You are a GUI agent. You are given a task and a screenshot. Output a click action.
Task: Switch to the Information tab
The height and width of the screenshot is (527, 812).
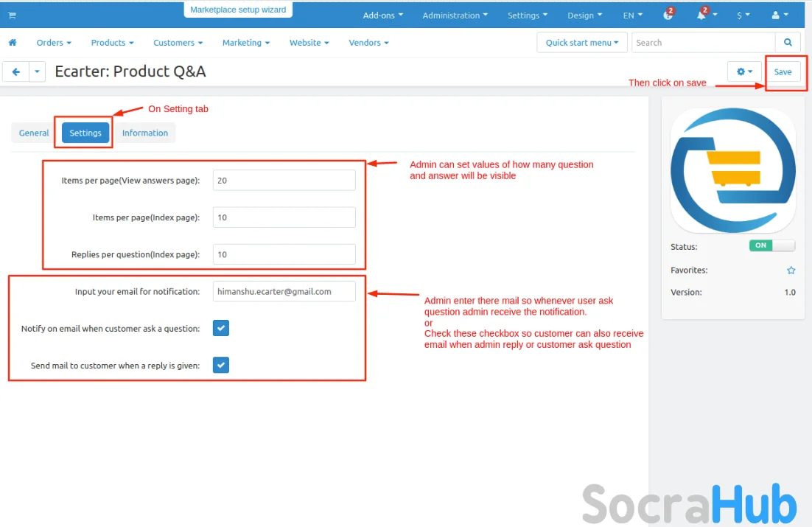[x=145, y=133]
